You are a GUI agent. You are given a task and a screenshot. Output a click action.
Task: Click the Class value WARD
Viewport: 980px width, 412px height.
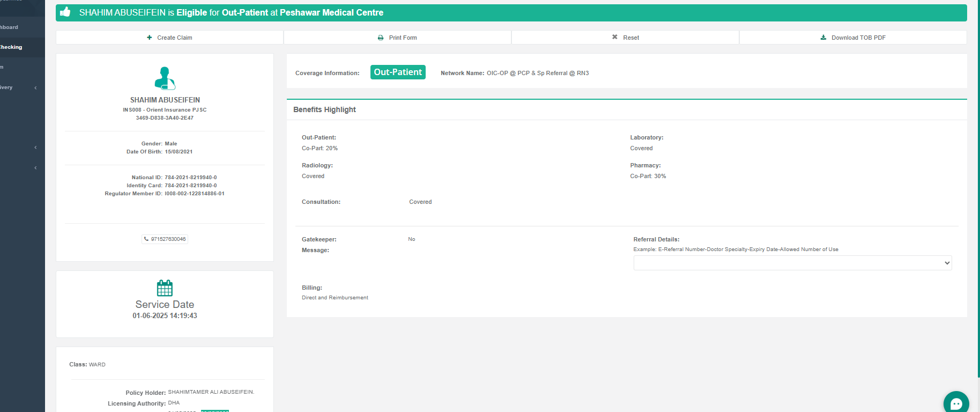[x=97, y=365]
